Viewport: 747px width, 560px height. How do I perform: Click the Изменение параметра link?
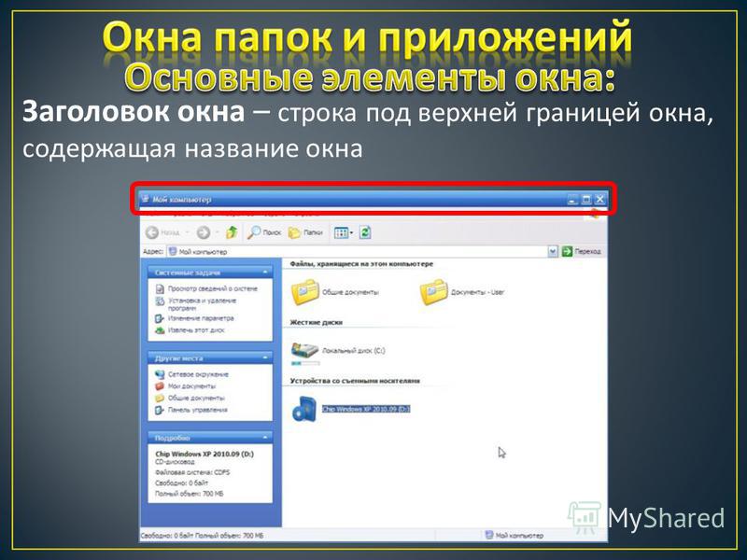pyautogui.click(x=195, y=318)
